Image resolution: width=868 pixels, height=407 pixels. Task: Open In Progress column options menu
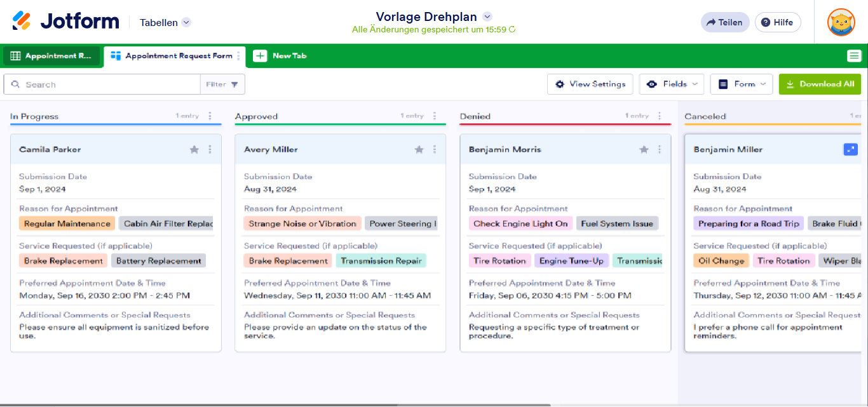click(210, 116)
